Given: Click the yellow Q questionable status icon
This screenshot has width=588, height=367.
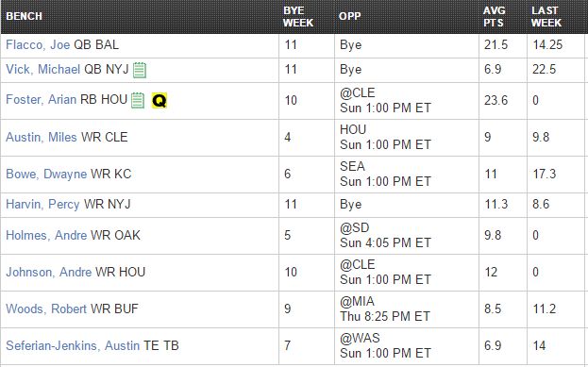Looking at the screenshot, I should click(x=160, y=100).
